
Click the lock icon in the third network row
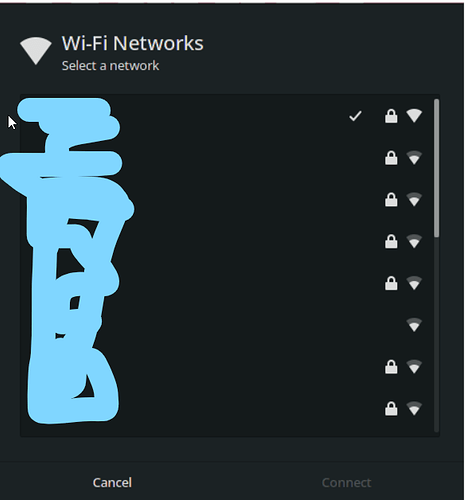tap(391, 199)
